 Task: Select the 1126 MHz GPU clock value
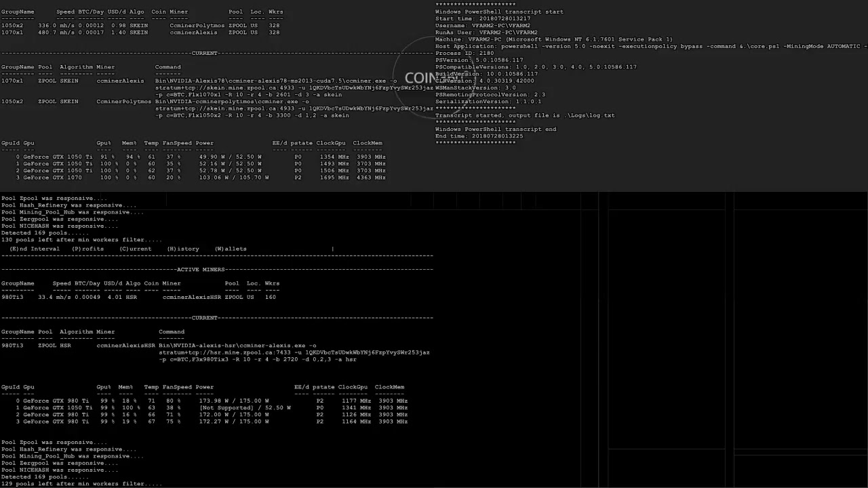(357, 415)
